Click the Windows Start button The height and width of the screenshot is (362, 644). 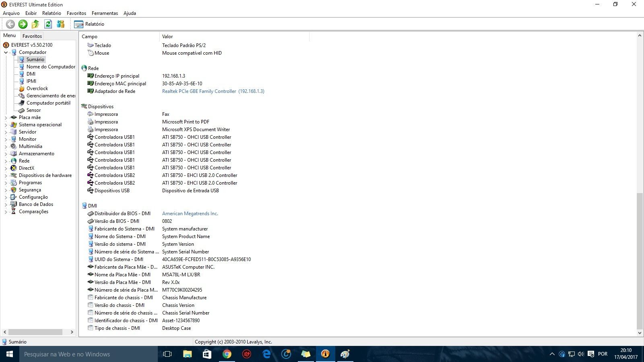tap(10, 354)
